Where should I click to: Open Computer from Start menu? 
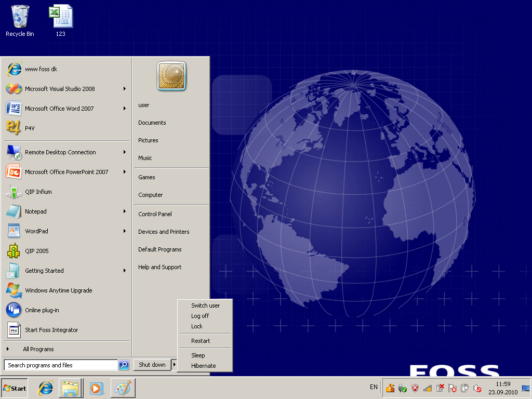pyautogui.click(x=150, y=195)
